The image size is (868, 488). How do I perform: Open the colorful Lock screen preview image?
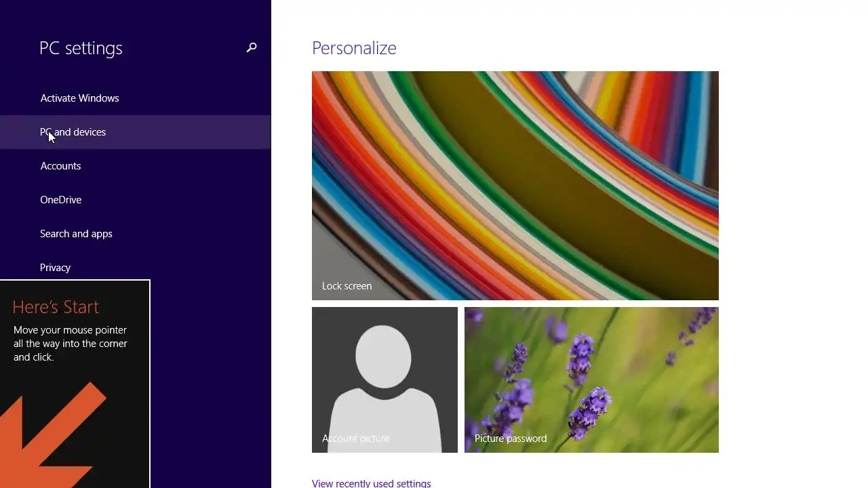(x=515, y=186)
